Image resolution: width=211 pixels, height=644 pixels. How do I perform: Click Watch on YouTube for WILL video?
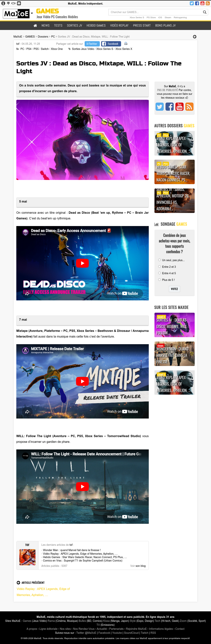pos(123,517)
